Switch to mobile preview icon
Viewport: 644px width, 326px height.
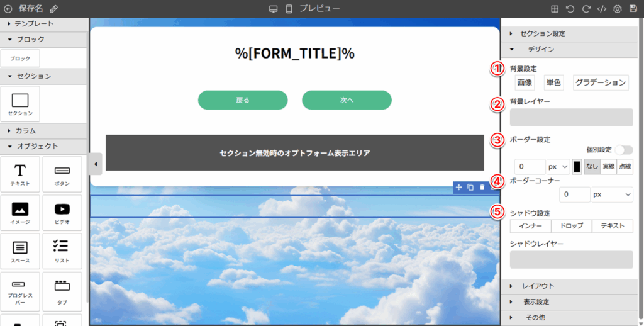click(x=289, y=9)
